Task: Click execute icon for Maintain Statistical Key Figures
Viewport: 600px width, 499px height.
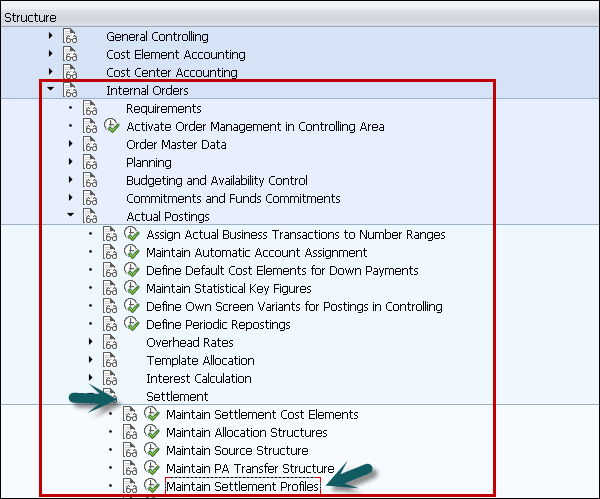Action: pos(132,289)
